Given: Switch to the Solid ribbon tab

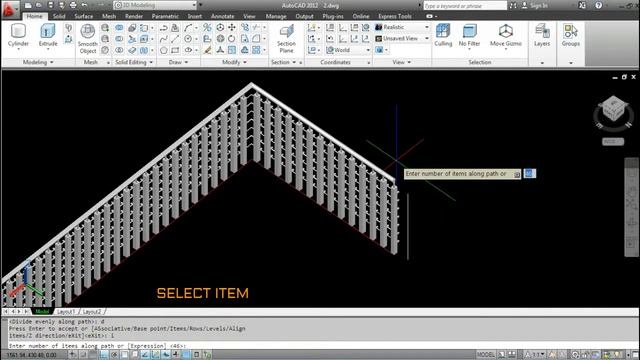Looking at the screenshot, I should click(59, 16).
